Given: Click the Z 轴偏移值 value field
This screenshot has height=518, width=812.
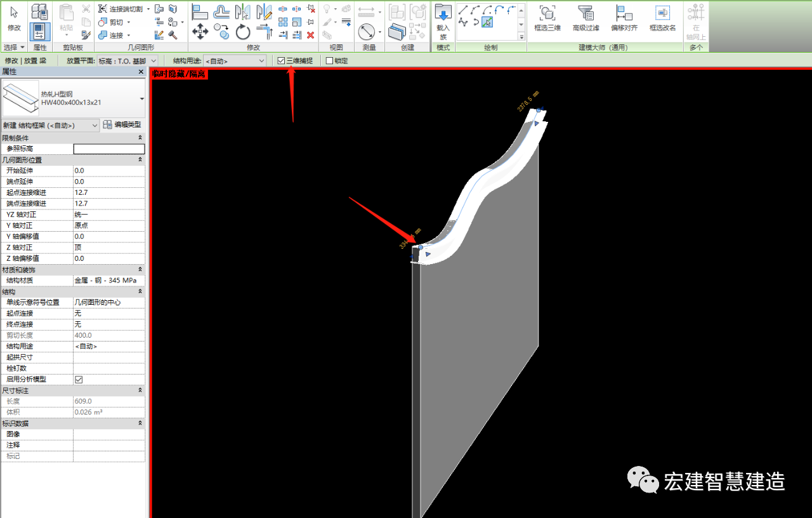Looking at the screenshot, I should (x=109, y=258).
